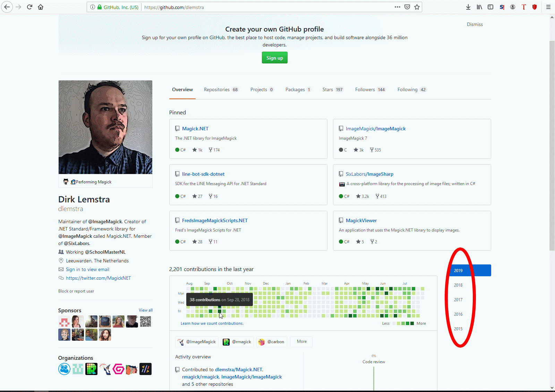Switch to the Repositories tab
Viewport: 555px width, 392px height.
point(221,89)
